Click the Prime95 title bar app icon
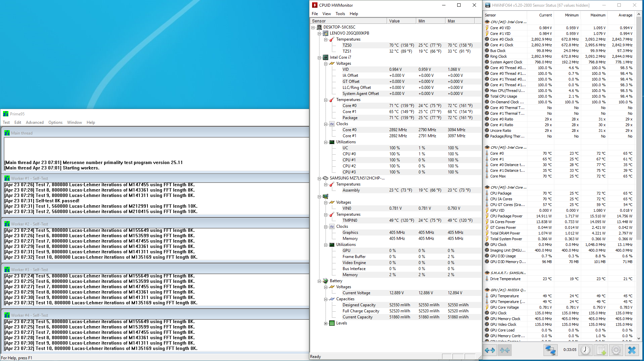 tap(6, 114)
